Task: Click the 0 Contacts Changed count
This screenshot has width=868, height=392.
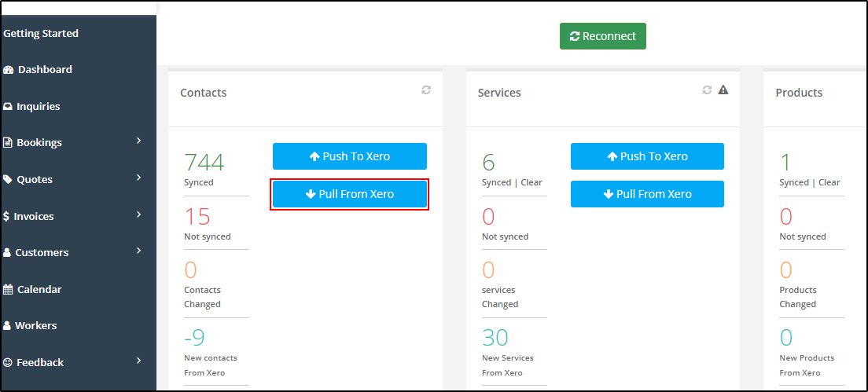Action: [x=190, y=270]
